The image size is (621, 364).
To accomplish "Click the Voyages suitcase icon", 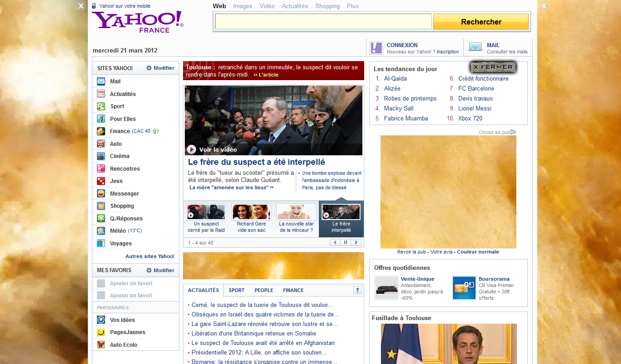I will tap(101, 244).
